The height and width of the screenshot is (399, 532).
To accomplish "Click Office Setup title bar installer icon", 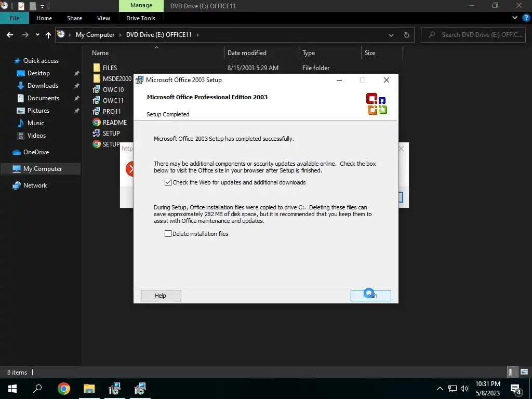I will pos(139,80).
